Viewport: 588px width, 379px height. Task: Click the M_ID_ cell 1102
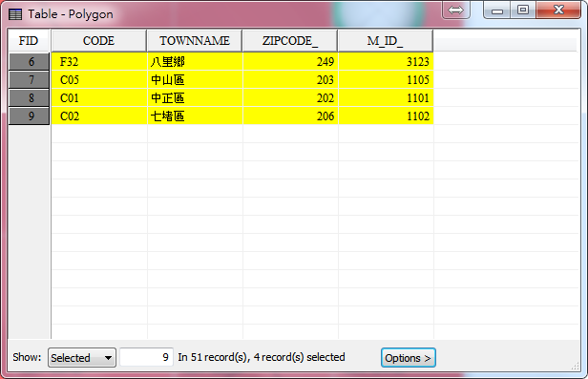[x=386, y=116]
